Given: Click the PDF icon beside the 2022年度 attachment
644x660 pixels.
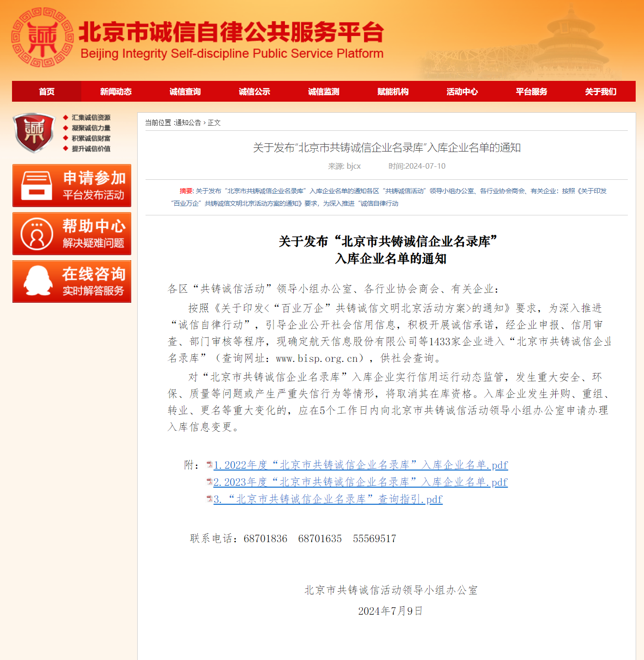Looking at the screenshot, I should pyautogui.click(x=209, y=464).
